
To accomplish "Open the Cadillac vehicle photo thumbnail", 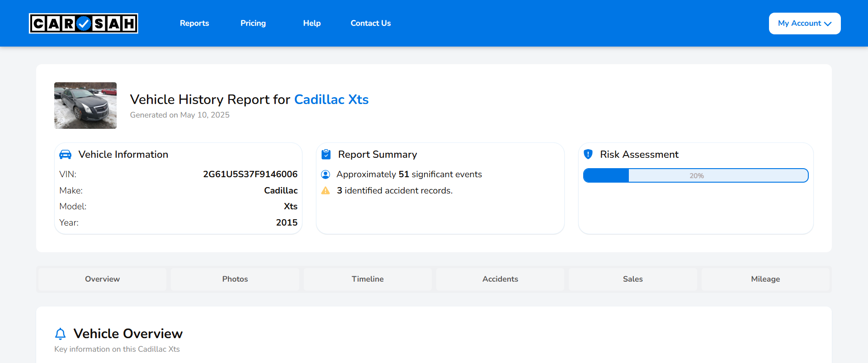I will [85, 105].
